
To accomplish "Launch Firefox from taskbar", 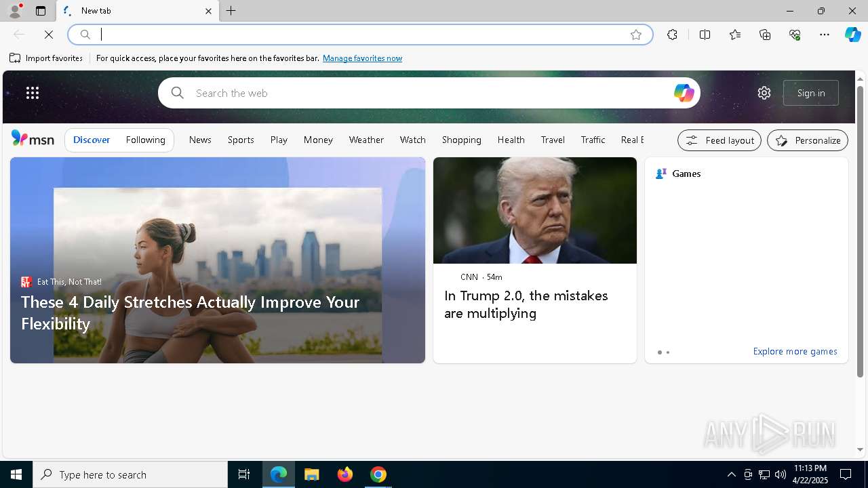I will pyautogui.click(x=345, y=474).
